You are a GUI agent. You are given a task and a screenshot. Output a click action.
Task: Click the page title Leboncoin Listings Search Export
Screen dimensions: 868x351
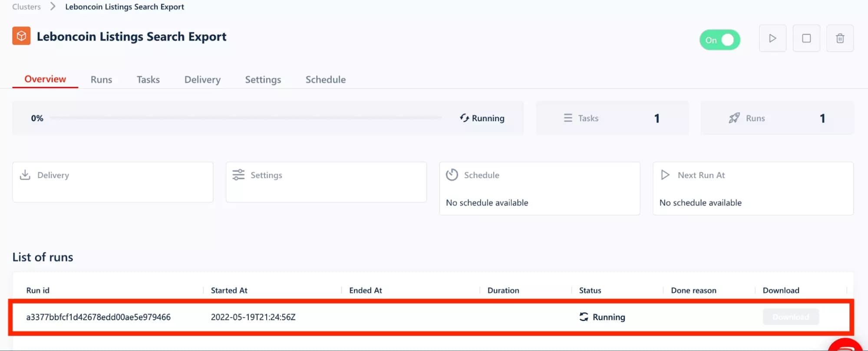[x=132, y=36]
